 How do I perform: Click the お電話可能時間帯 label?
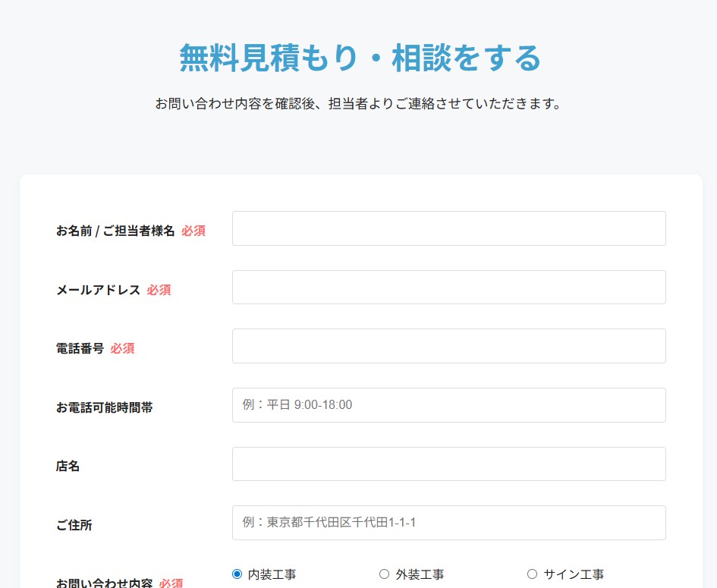(104, 407)
